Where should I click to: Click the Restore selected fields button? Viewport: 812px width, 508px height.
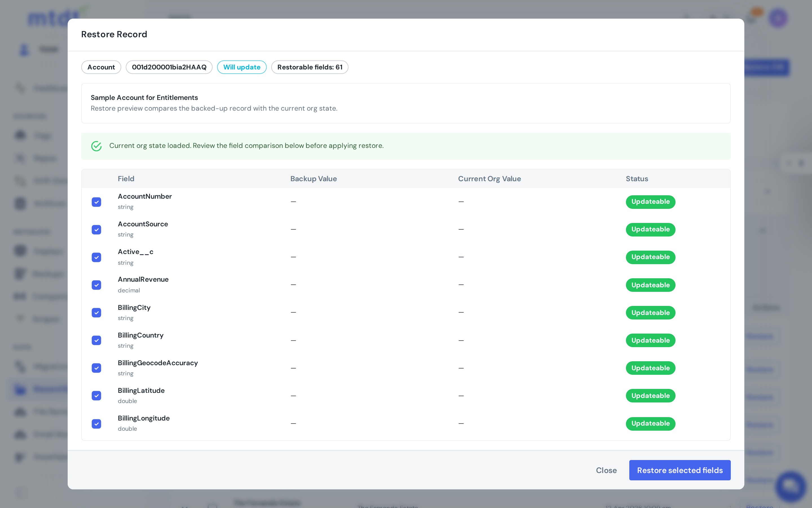pyautogui.click(x=680, y=470)
